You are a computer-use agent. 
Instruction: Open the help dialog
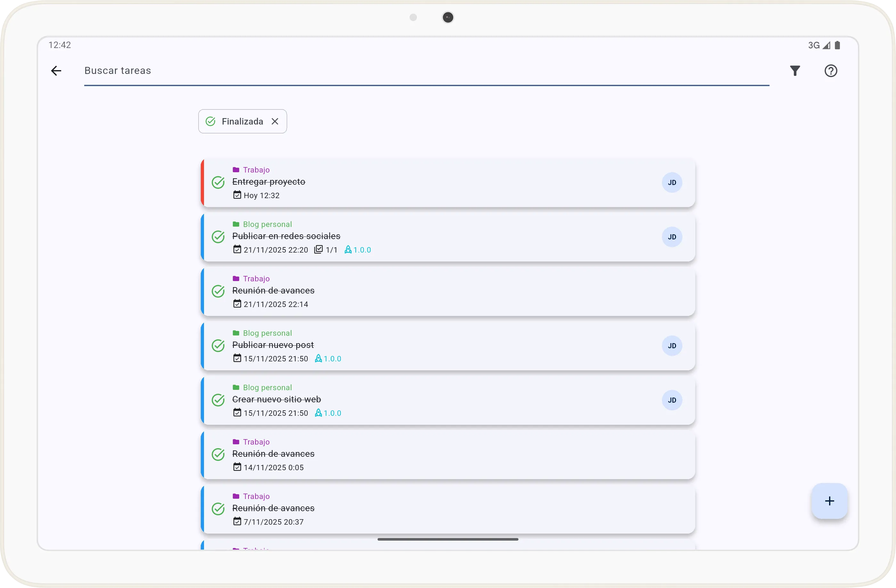click(830, 71)
